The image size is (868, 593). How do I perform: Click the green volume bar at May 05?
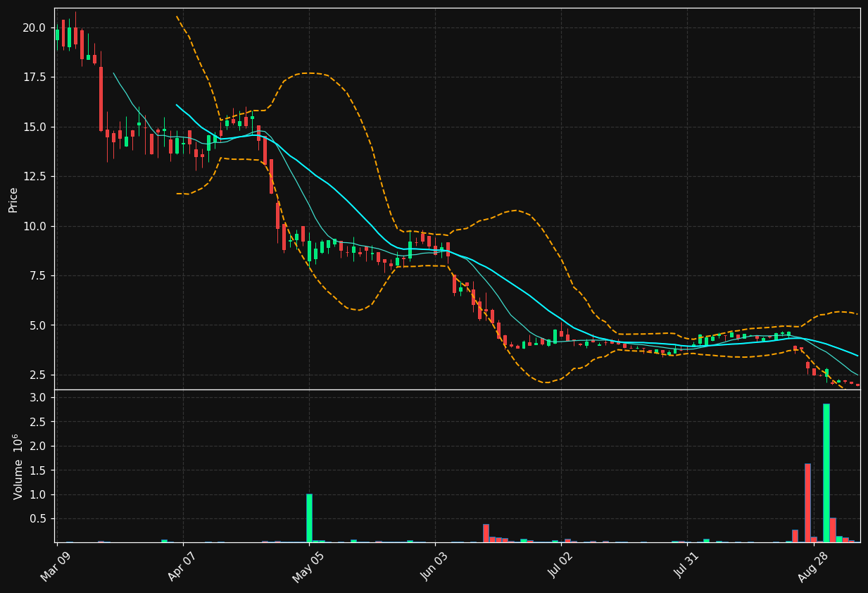click(x=309, y=518)
